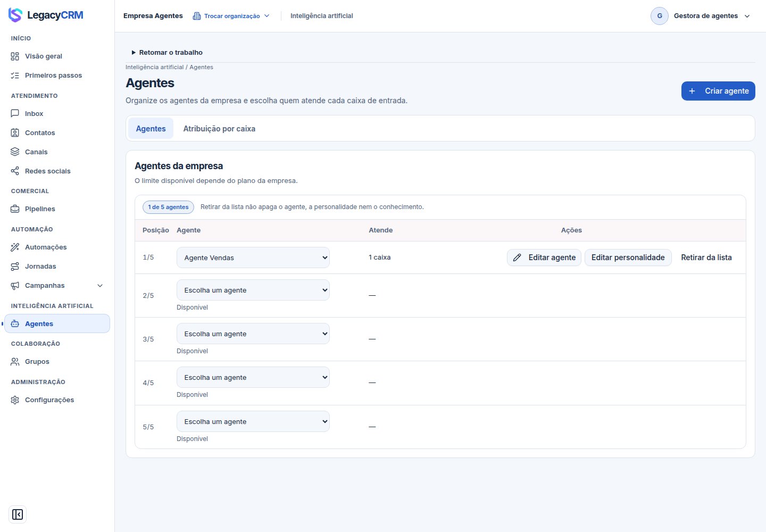Switch to the Agentes tab
Image resolution: width=766 pixels, height=532 pixels.
(151, 128)
